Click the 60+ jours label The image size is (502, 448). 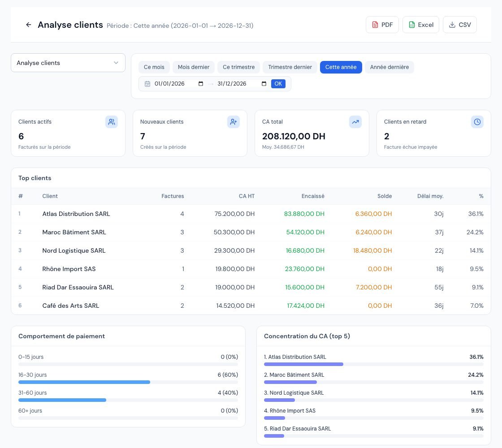tap(30, 410)
